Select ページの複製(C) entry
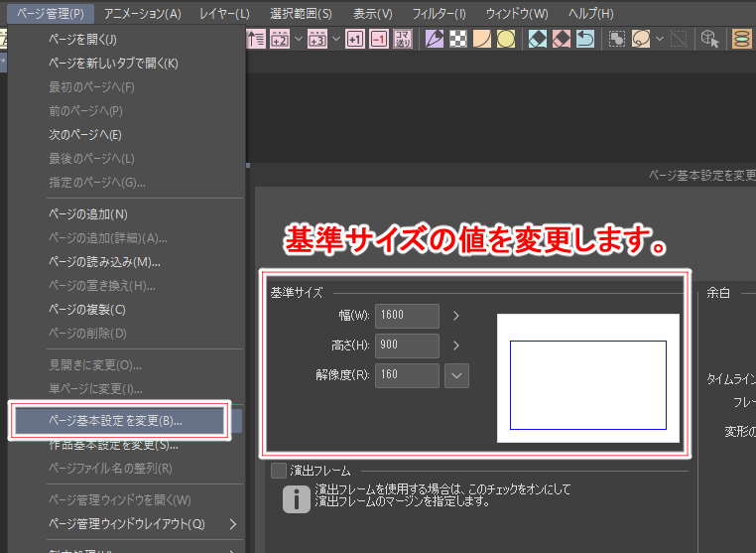This screenshot has width=756, height=553. [128, 310]
